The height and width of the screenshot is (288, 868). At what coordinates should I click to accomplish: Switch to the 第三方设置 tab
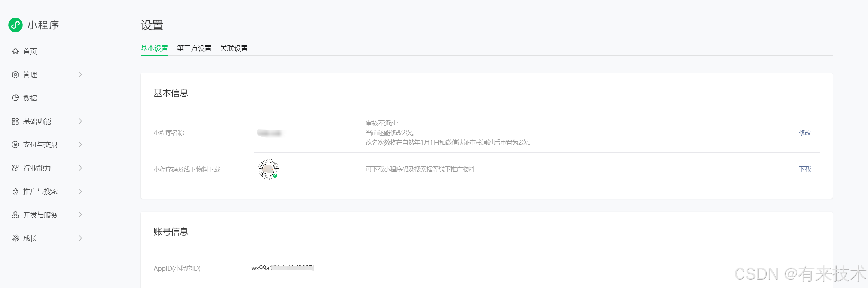[x=194, y=48]
